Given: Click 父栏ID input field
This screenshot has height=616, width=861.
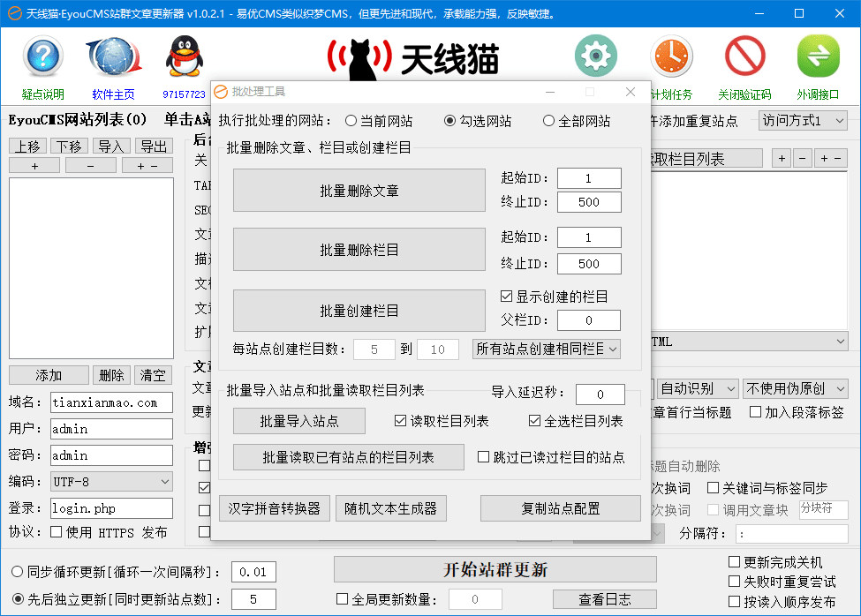Looking at the screenshot, I should [589, 320].
